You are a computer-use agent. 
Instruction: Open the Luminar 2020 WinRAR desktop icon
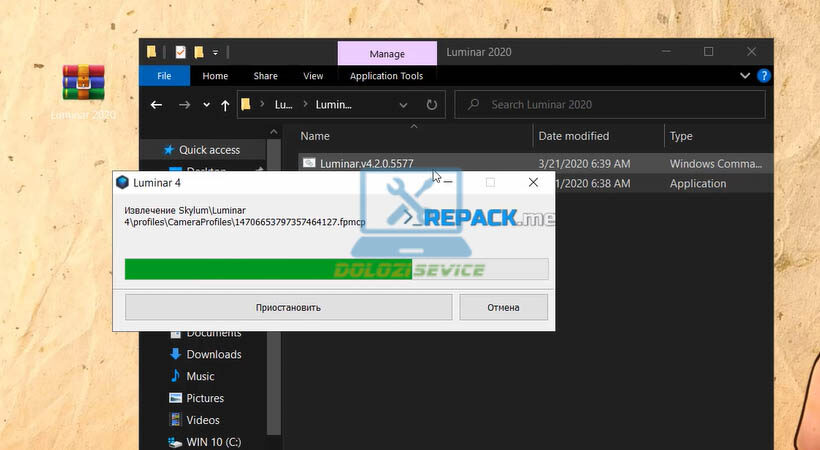point(84,83)
